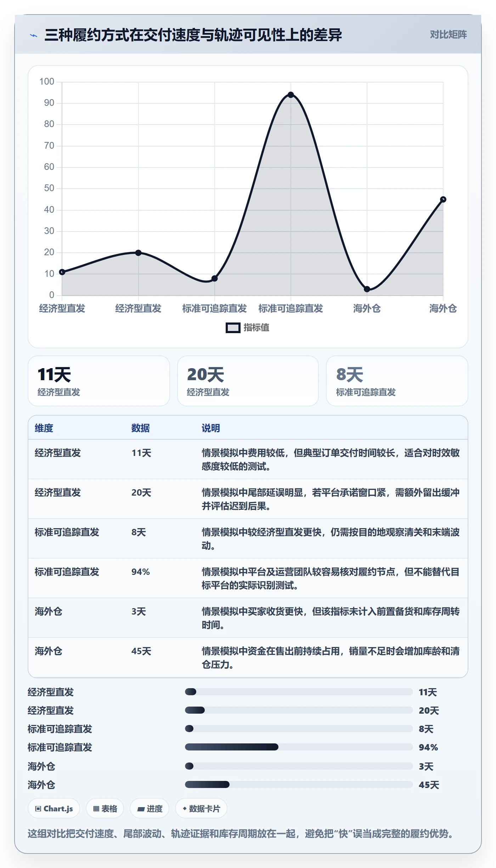Open the Chart.js chip
Image resolution: width=496 pixels, height=868 pixels.
(54, 809)
